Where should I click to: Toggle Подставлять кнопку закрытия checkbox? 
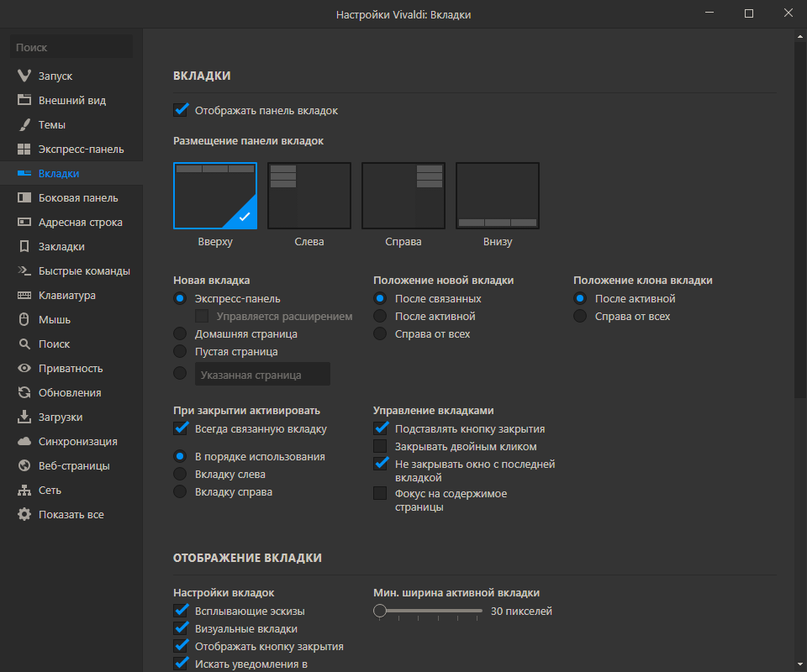[380, 428]
